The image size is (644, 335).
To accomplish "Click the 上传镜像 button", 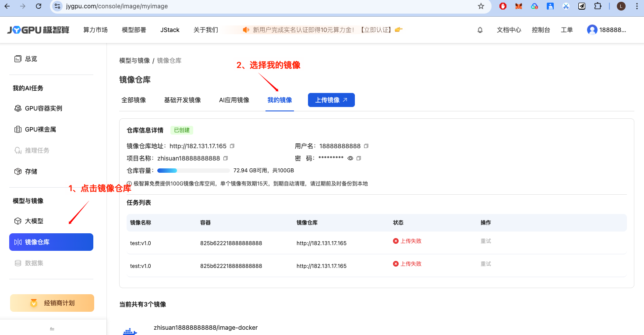I will point(331,100).
